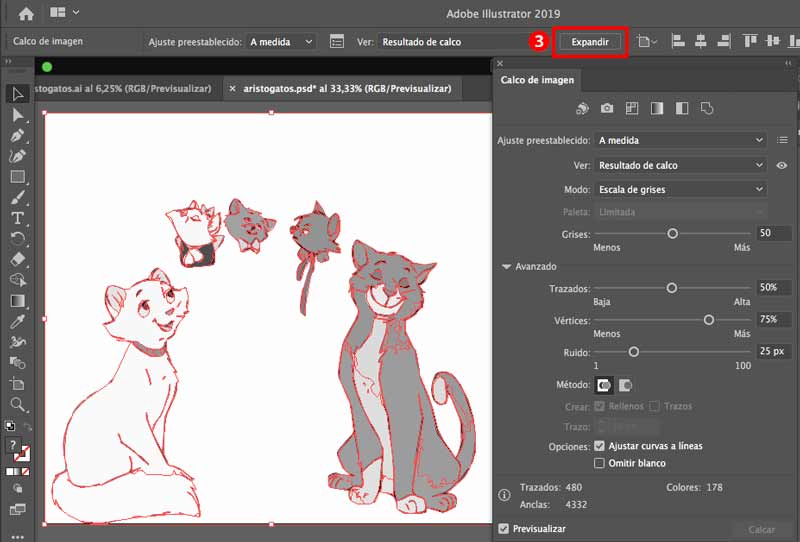Open Modo Escala de grises dropdown
The image size is (800, 542).
coord(680,189)
